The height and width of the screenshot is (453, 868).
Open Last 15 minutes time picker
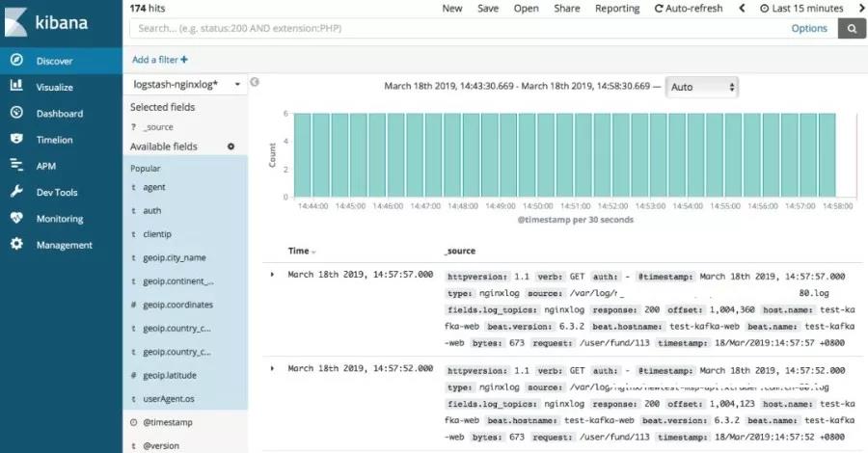[x=801, y=9]
